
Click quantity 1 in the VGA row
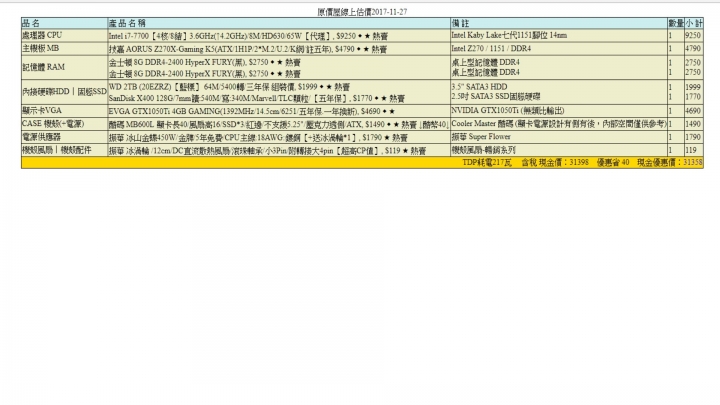click(670, 111)
